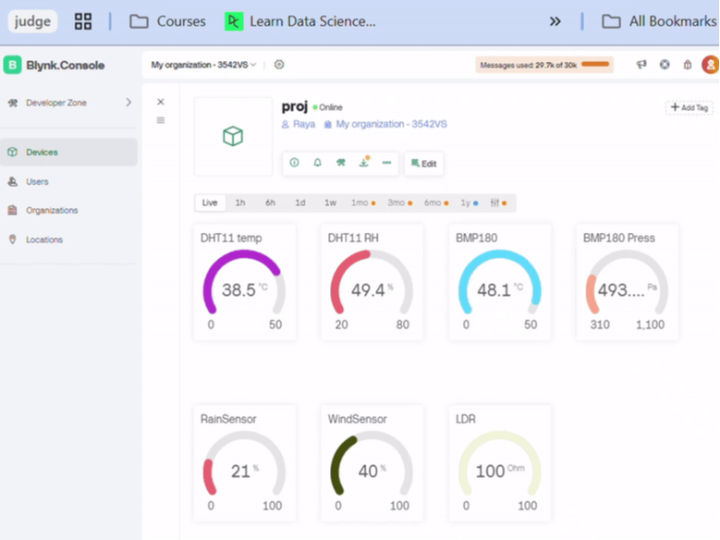720x540 pixels.
Task: Click the Edit button
Action: click(424, 163)
